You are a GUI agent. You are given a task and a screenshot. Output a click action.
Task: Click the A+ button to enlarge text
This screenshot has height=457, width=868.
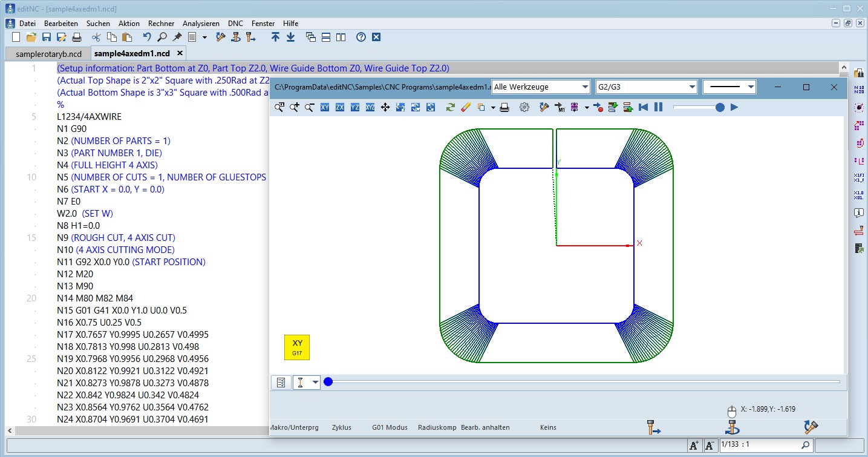tap(693, 445)
